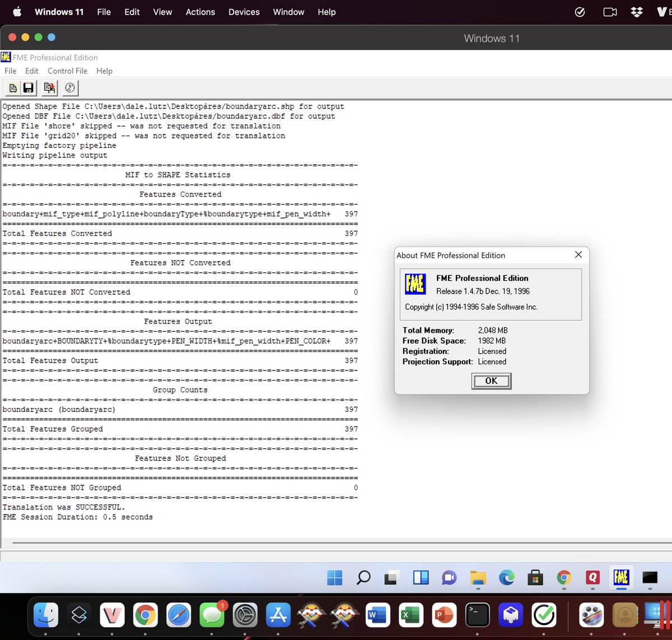Launch Microsoft Edge from the taskbar
This screenshot has height=640, width=672.
point(507,577)
